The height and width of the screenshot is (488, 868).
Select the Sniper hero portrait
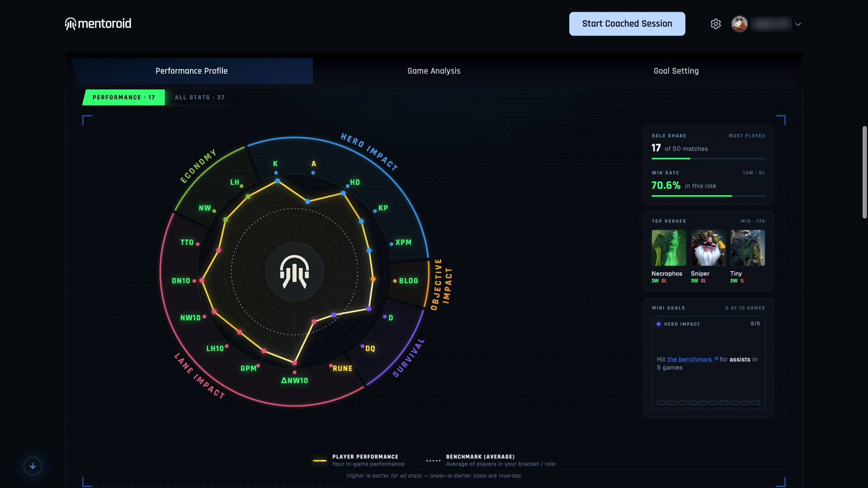click(708, 248)
